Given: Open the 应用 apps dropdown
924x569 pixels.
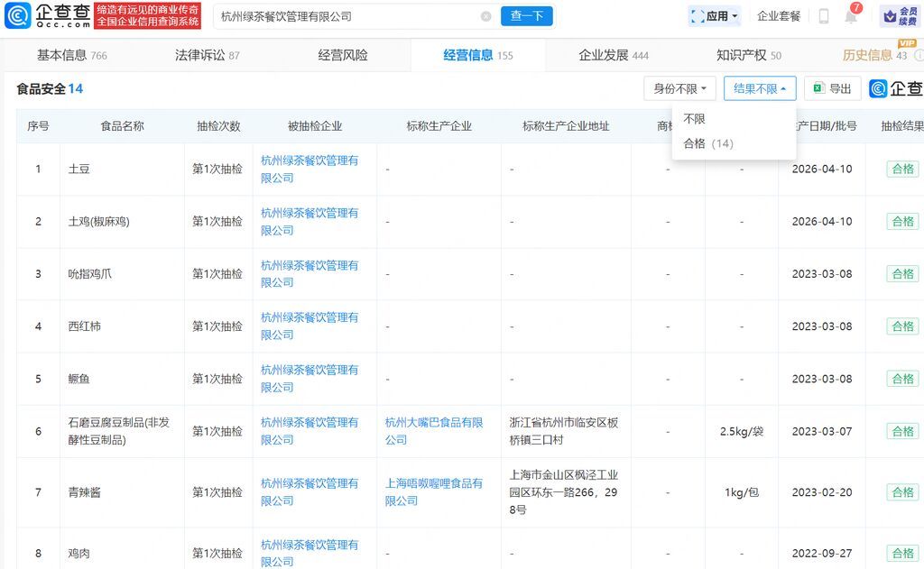Looking at the screenshot, I should pos(715,16).
